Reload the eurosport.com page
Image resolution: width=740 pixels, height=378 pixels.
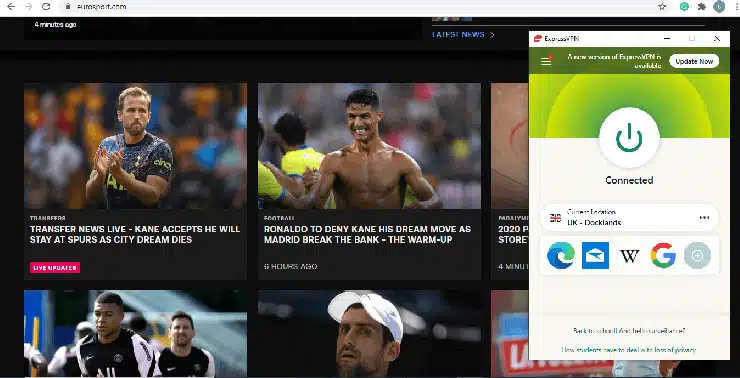coord(46,7)
